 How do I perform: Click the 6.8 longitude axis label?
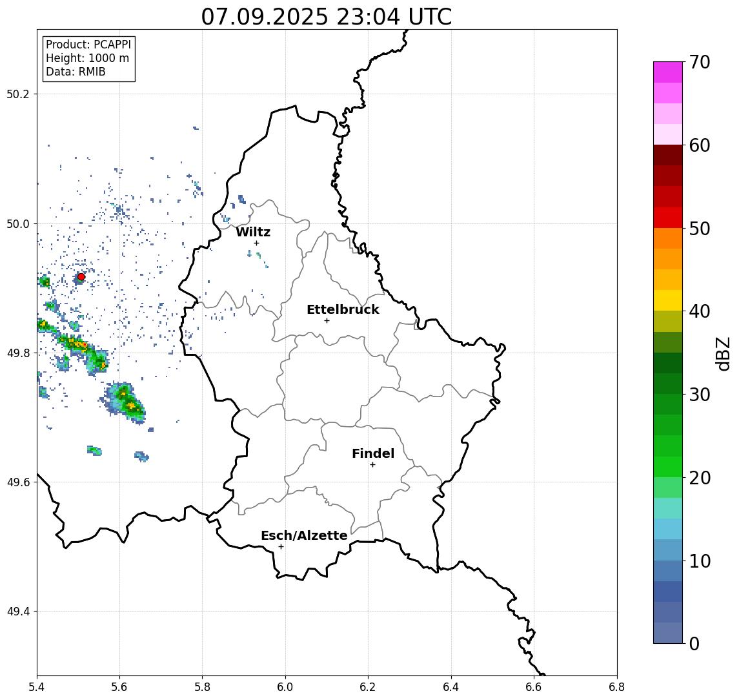click(x=616, y=687)
